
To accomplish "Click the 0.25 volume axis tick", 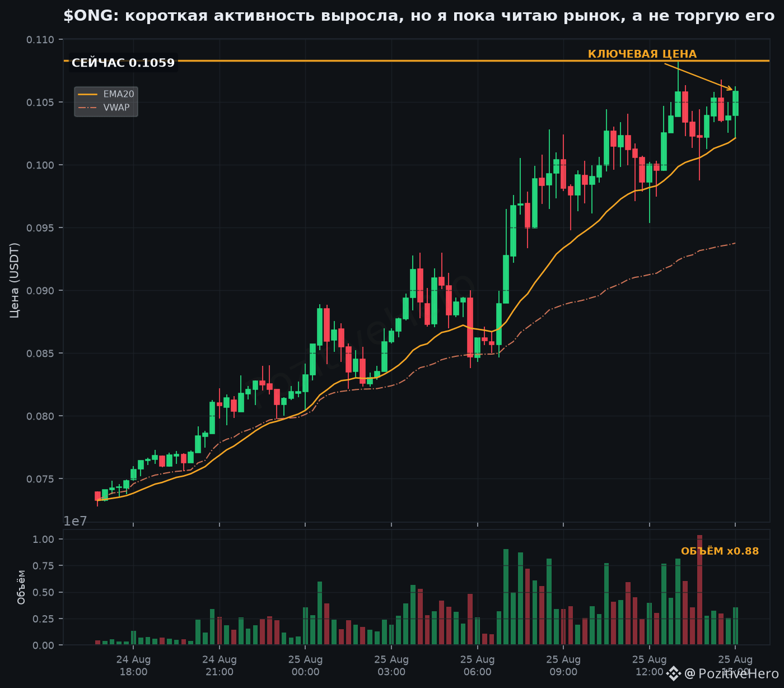I will tap(44, 619).
